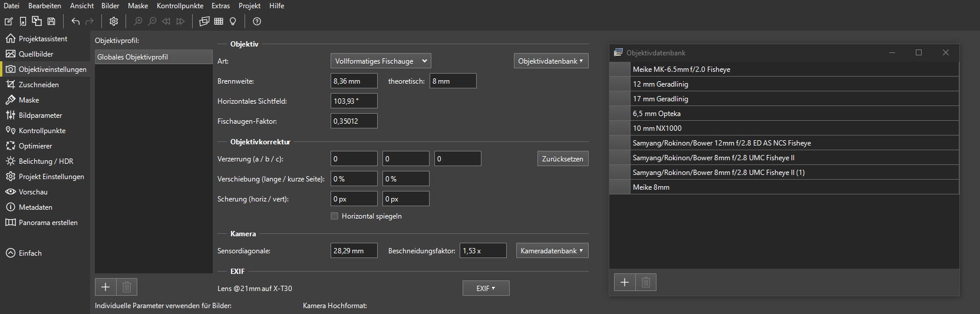Click the save project floppy disk icon
Screen dimensions: 980x314
click(51, 21)
